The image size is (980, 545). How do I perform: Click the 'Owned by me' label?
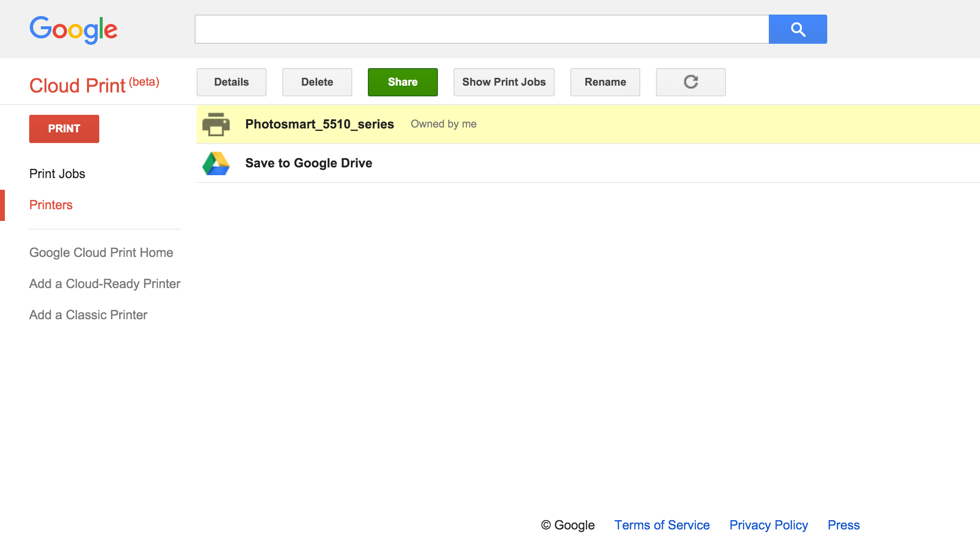pyautogui.click(x=443, y=124)
